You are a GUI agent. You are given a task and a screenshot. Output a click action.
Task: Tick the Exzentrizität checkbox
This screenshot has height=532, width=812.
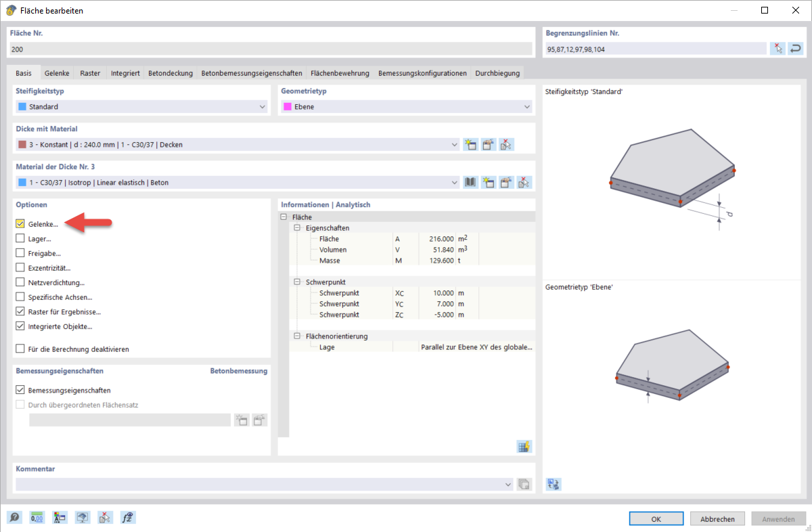(x=20, y=267)
